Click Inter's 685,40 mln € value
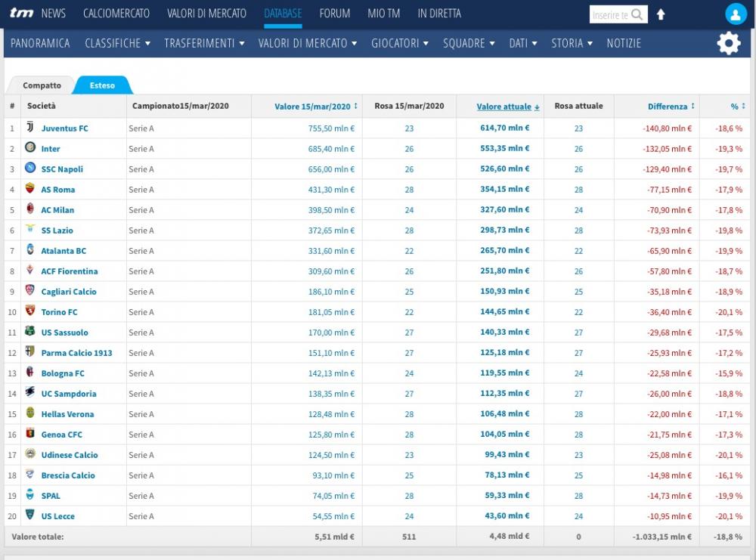 (331, 149)
